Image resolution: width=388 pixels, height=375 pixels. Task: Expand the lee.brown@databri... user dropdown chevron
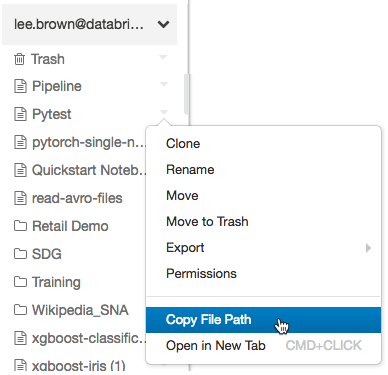(163, 24)
